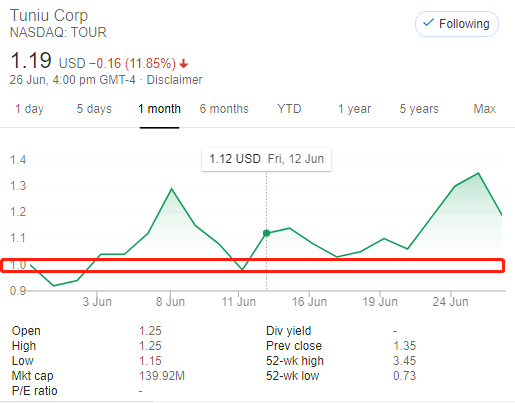515x403 pixels.
Task: Switch to the 1 day tab
Action: tap(29, 109)
